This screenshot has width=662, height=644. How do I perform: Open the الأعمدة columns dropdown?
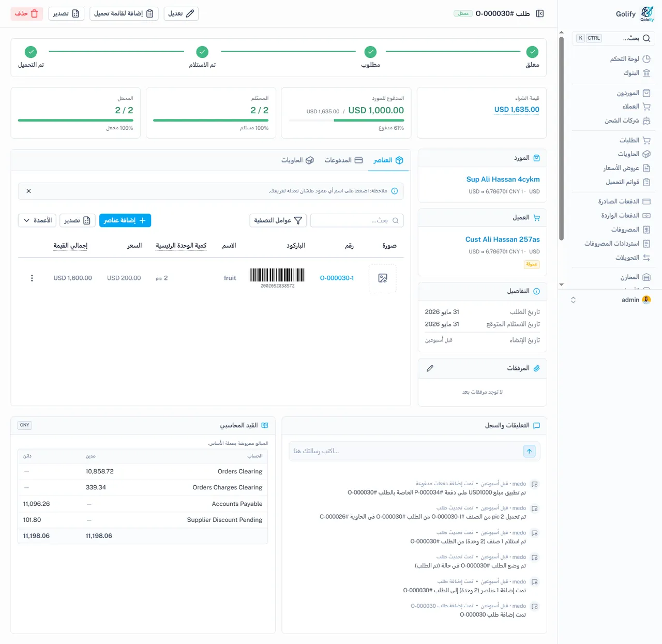[37, 220]
